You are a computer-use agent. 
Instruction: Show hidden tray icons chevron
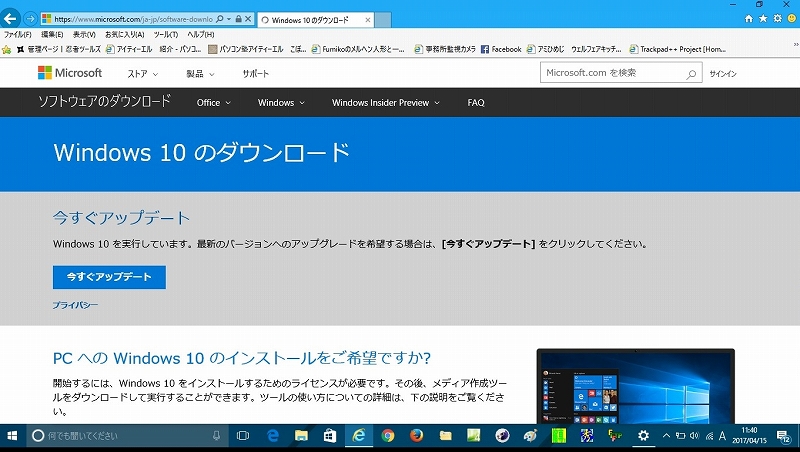(666, 436)
